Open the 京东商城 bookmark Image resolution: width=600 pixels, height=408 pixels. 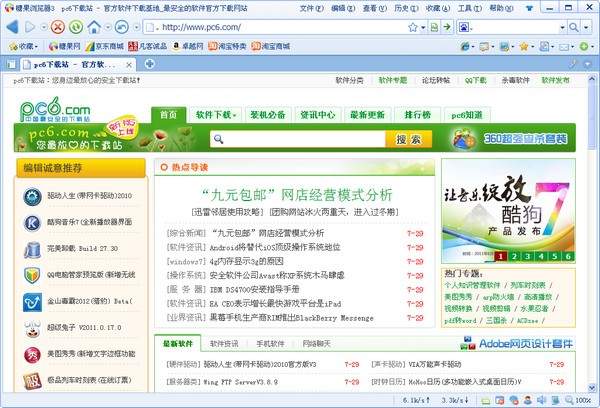tap(110, 46)
